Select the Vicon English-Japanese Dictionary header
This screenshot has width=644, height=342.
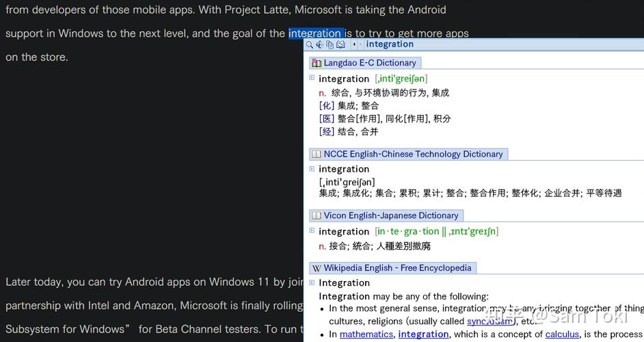click(386, 215)
